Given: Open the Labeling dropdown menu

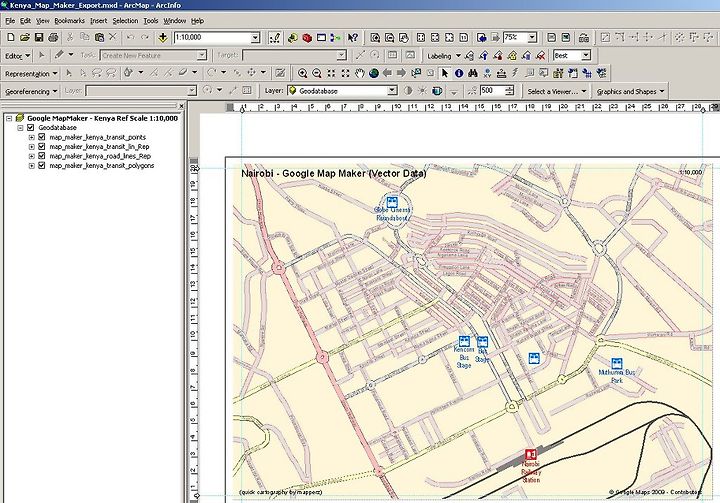Looking at the screenshot, I should point(444,56).
